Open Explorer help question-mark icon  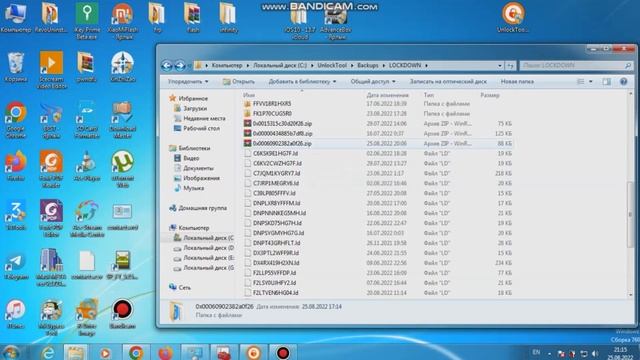tap(623, 82)
